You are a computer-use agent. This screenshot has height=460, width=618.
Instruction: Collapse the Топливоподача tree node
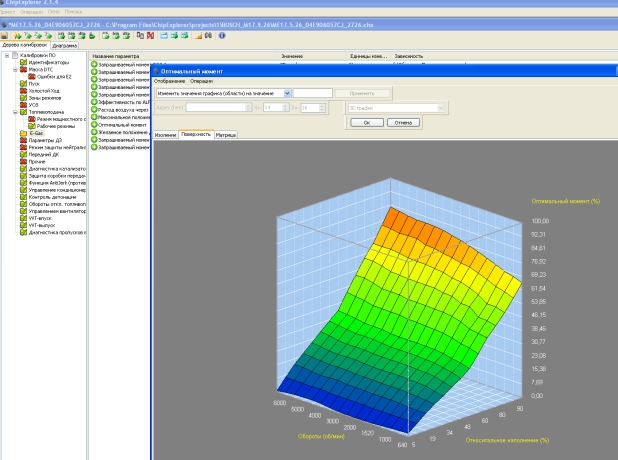coord(14,112)
